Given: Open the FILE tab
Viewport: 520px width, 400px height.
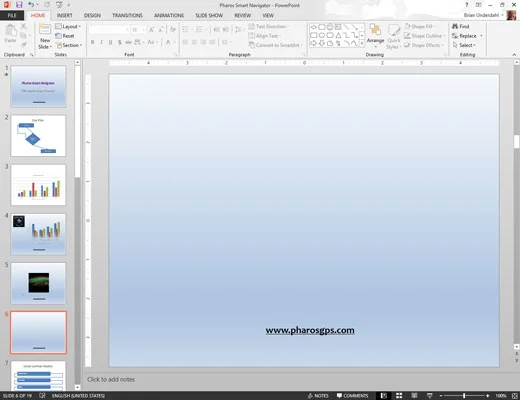Looking at the screenshot, I should [12, 15].
